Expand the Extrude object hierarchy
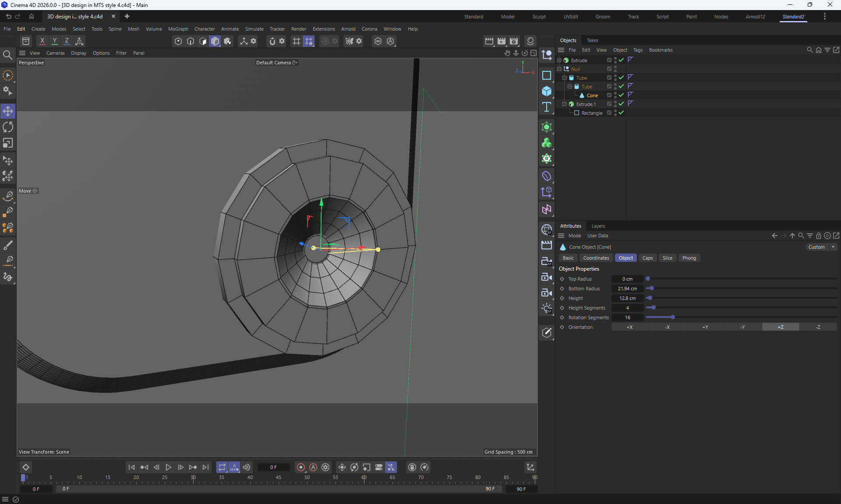841x504 pixels. click(559, 60)
